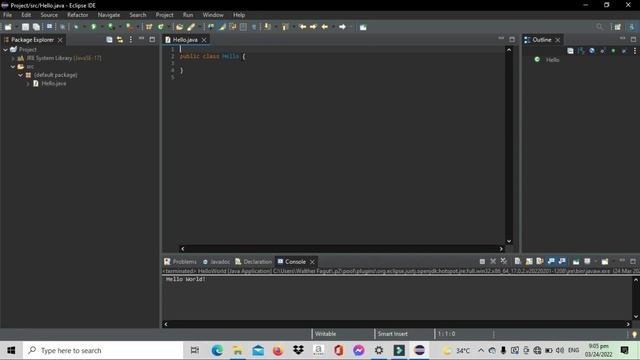Open the New file dropdown arrow
The width and height of the screenshot is (640, 360).
(16, 27)
